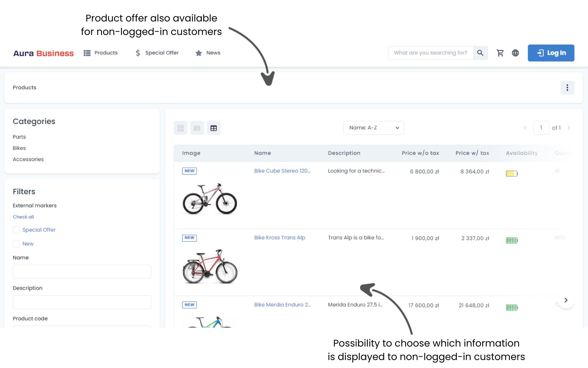This screenshot has height=368, width=588.
Task: Click the search magnifier icon
Action: tap(481, 53)
